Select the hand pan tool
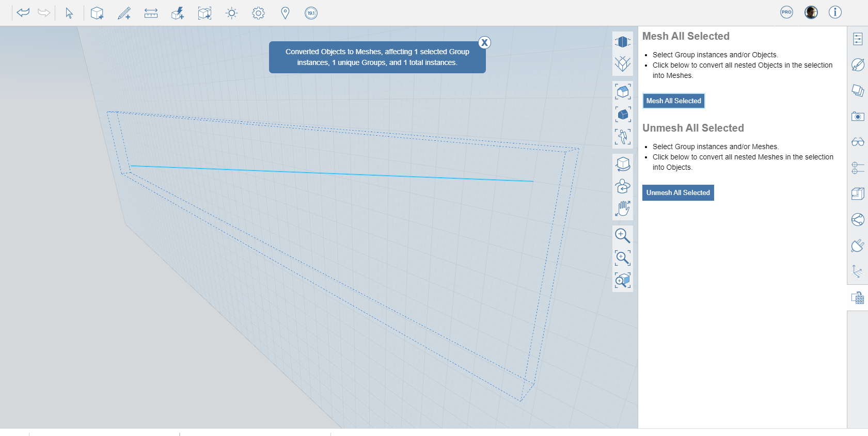868x436 pixels. click(623, 208)
